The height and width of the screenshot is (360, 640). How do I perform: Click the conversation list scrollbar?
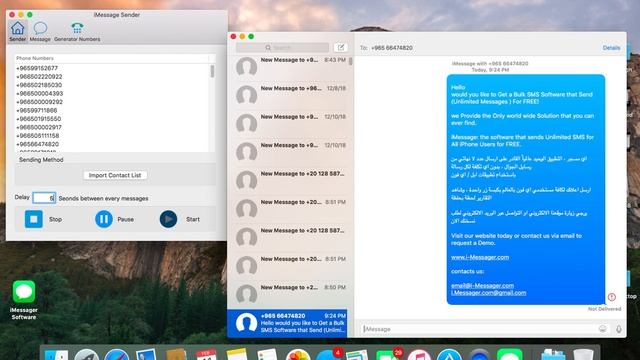pyautogui.click(x=350, y=62)
